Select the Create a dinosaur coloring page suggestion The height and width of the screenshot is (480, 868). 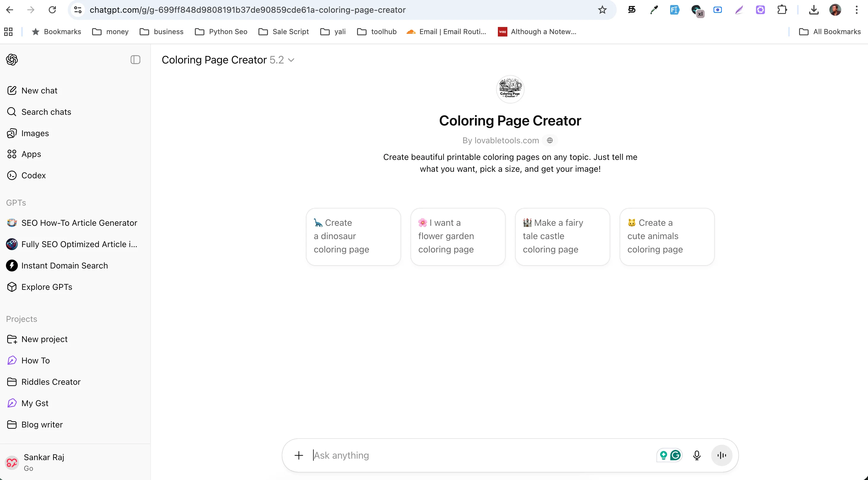pos(353,236)
